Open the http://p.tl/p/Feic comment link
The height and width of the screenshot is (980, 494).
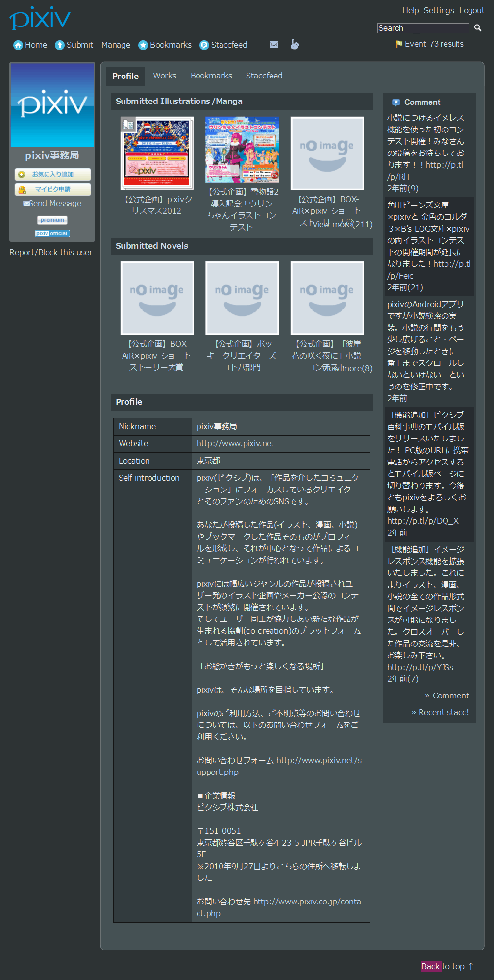tap(429, 270)
